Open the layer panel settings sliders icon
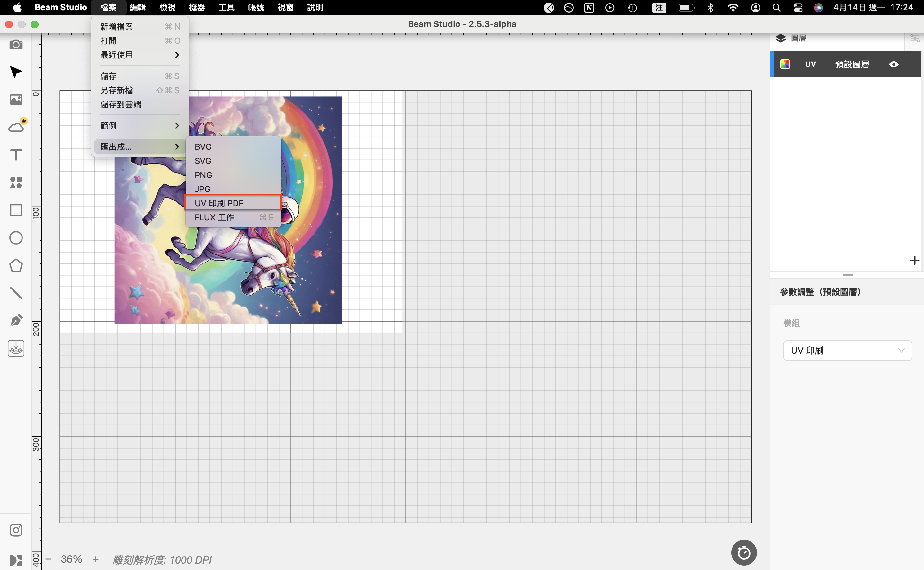 [x=915, y=38]
